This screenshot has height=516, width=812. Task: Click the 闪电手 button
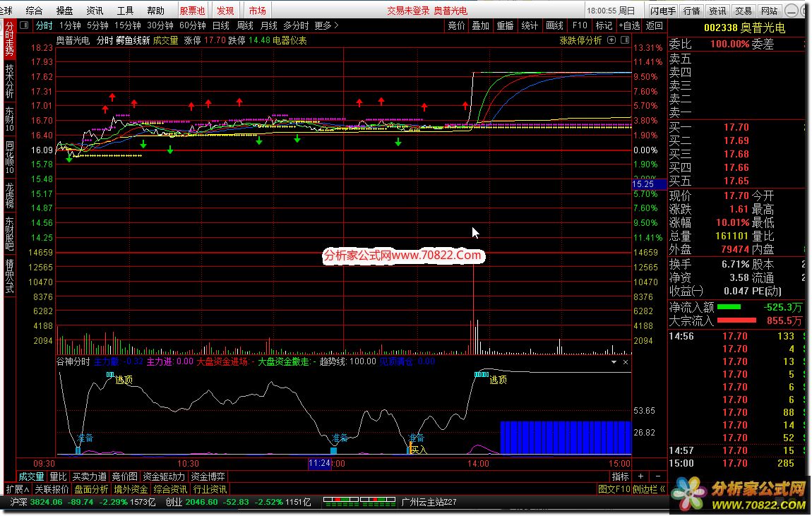pos(664,11)
